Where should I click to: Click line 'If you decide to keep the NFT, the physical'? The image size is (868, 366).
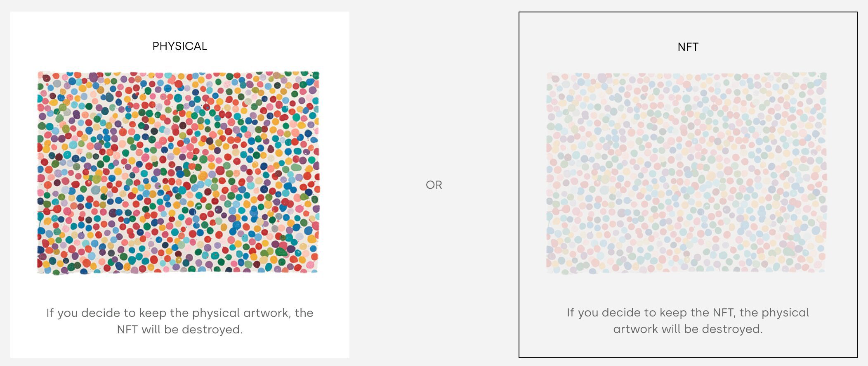(688, 313)
